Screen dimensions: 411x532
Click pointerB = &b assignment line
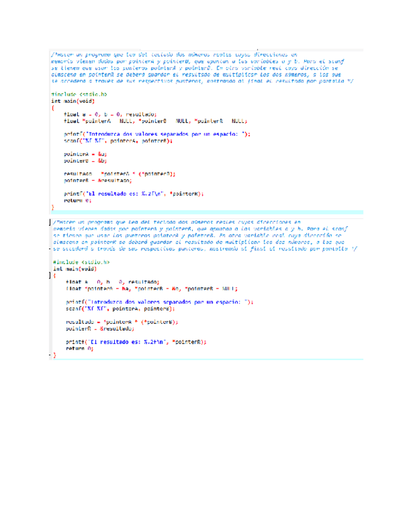[x=85, y=161]
